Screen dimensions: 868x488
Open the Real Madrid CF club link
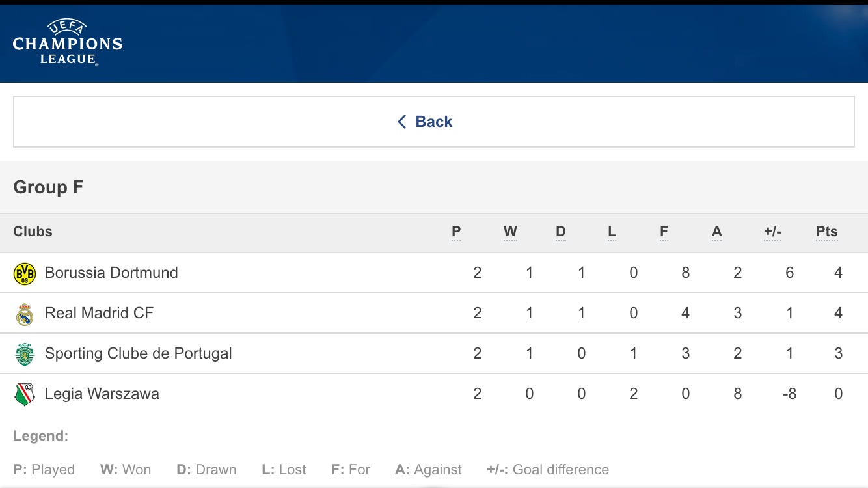(x=99, y=313)
